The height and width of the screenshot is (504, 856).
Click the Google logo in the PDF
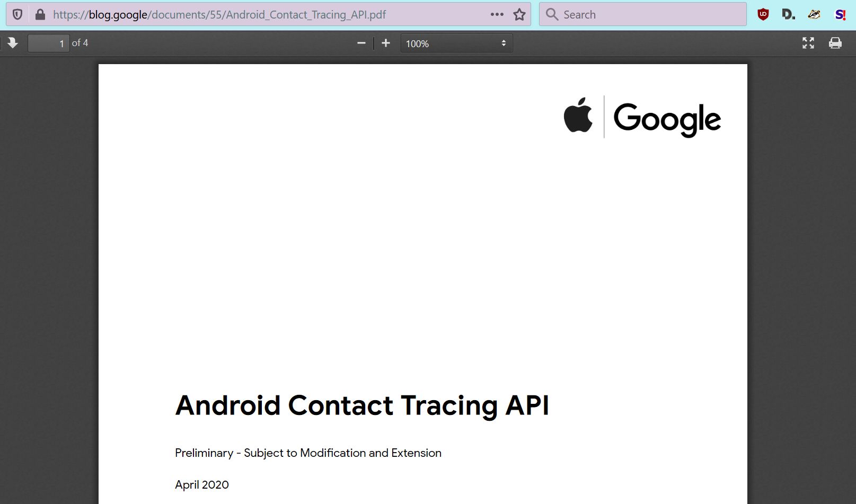(667, 120)
